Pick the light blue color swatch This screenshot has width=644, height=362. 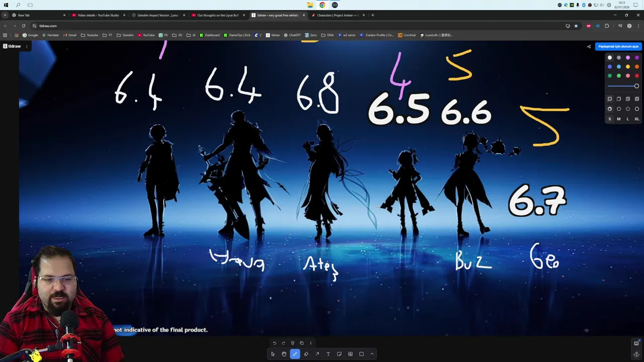coord(619,67)
